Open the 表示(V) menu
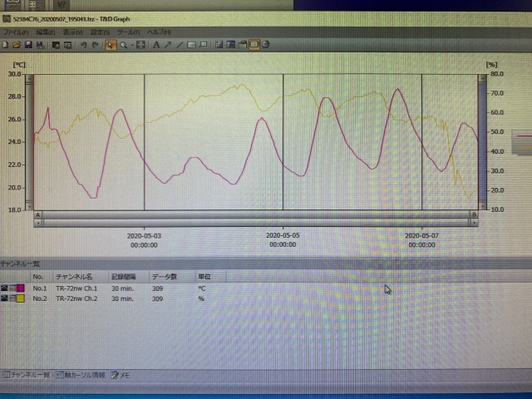 point(72,32)
